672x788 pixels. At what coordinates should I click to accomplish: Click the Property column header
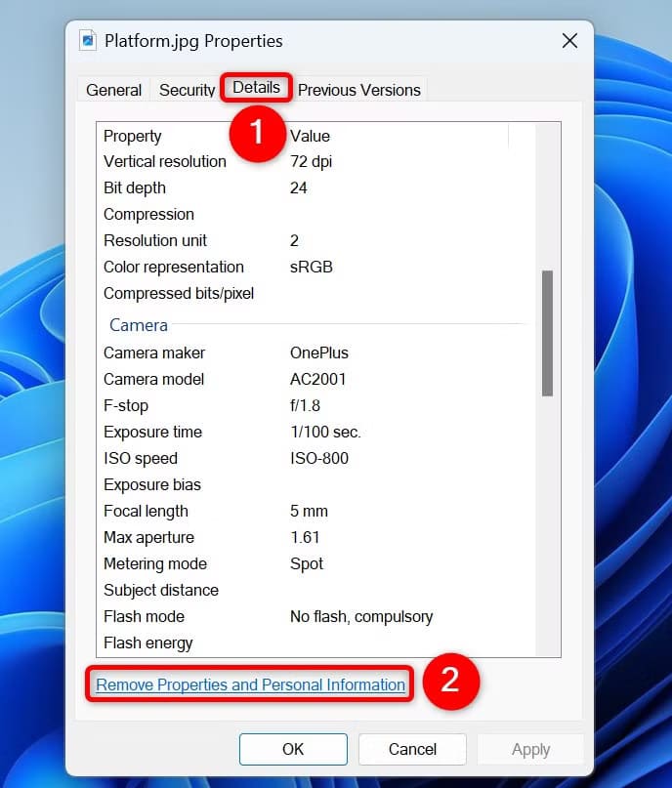click(x=132, y=136)
